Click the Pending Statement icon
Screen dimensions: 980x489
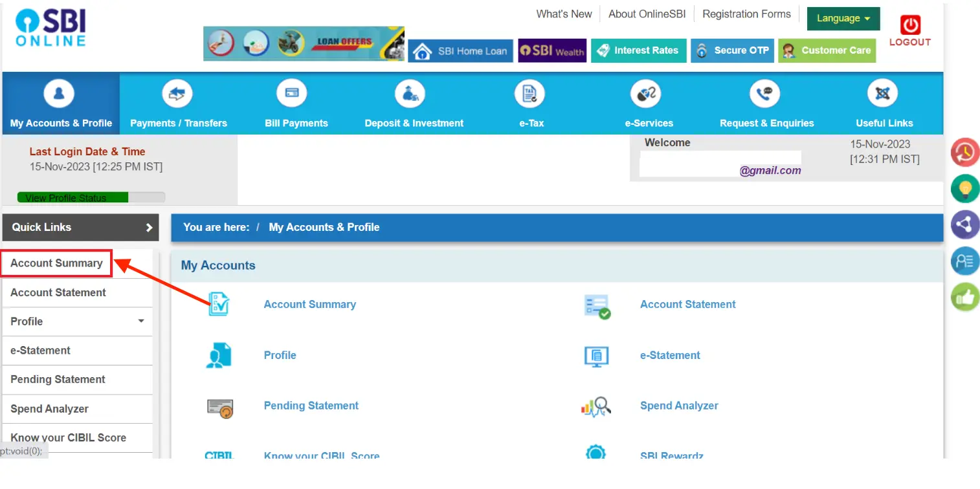pyautogui.click(x=220, y=407)
